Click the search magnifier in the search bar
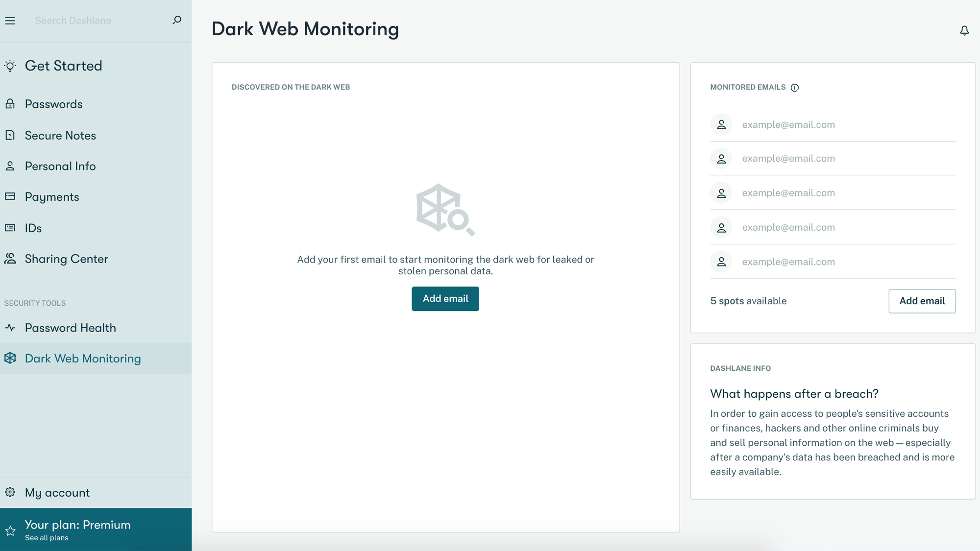 (176, 20)
